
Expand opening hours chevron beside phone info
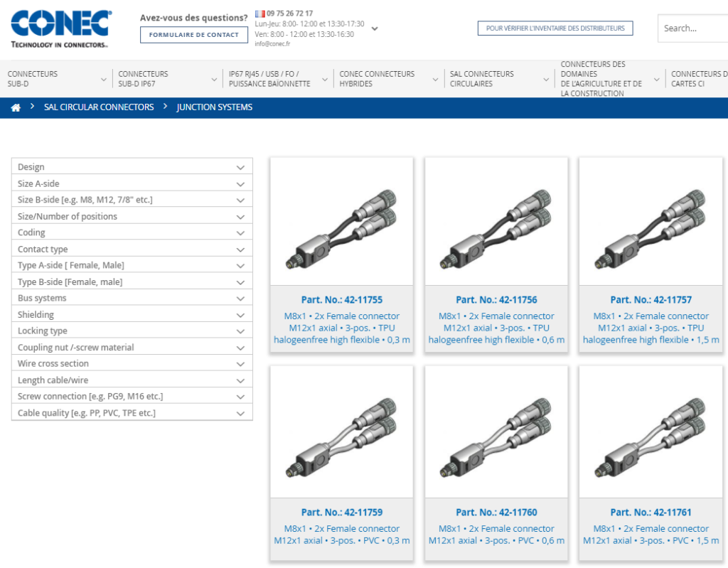[375, 28]
